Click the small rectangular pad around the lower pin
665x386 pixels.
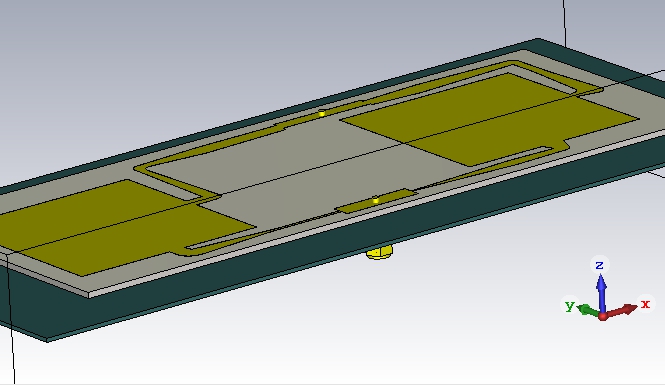coord(375,201)
